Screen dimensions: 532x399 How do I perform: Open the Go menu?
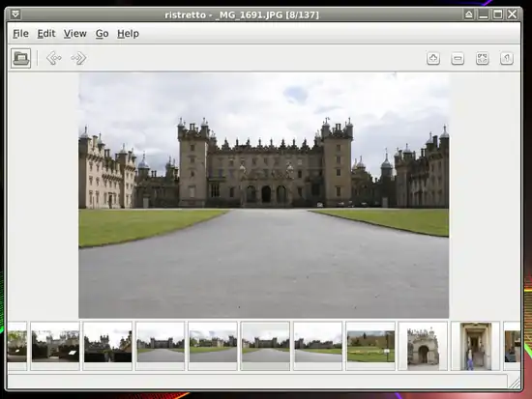click(102, 34)
